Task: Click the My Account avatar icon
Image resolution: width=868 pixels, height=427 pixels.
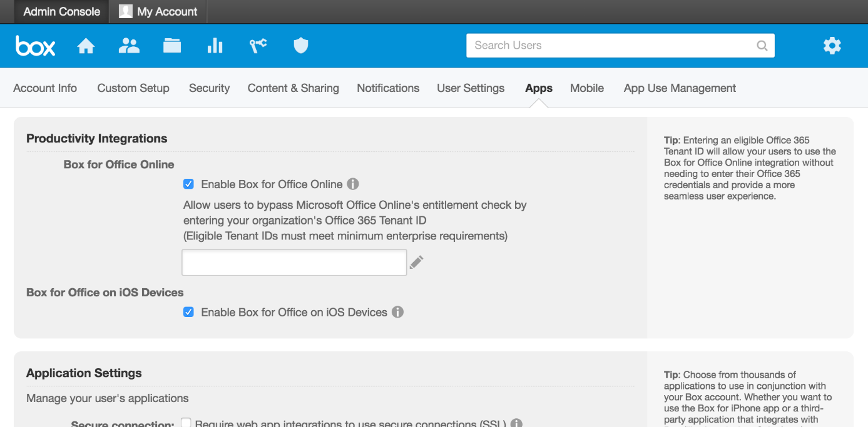Action: tap(126, 11)
